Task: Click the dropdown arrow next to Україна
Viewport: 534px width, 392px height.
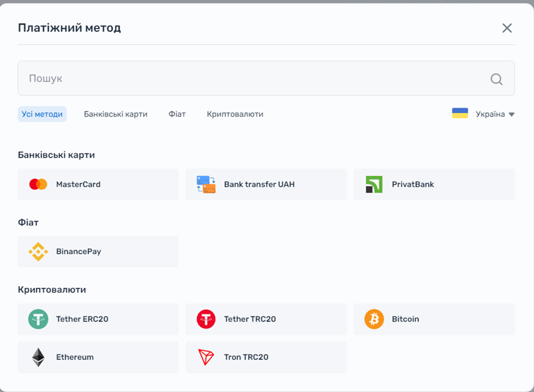Action: [512, 115]
